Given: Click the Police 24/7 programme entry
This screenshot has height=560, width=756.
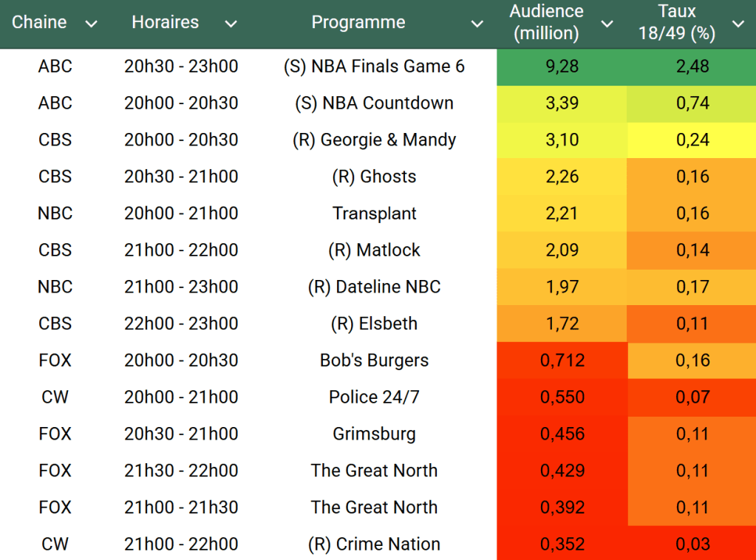Looking at the screenshot, I should 374,397.
